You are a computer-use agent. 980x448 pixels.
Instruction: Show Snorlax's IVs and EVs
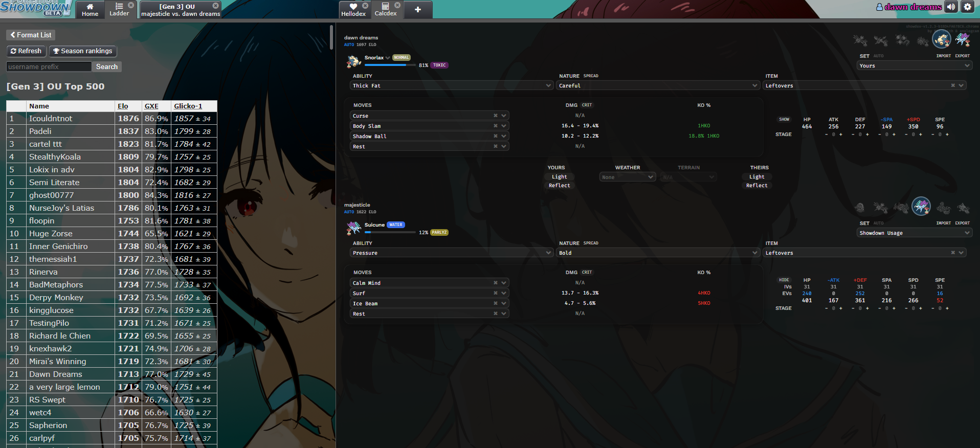tap(784, 119)
